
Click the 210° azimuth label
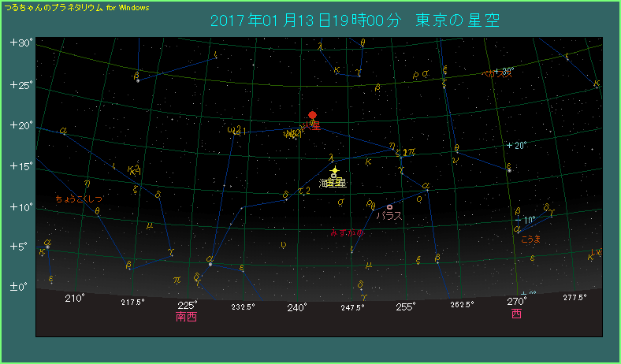74,299
